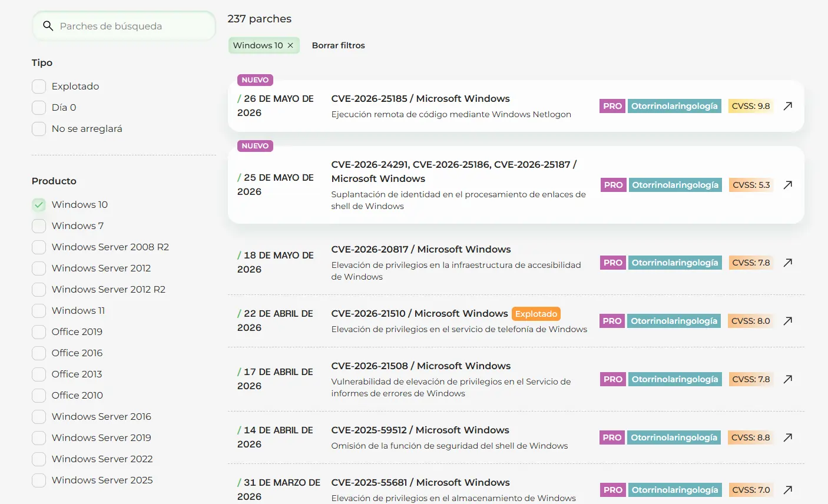Click the 26 DE MAYO DE 2026 date
Image resolution: width=828 pixels, height=504 pixels.
click(276, 105)
